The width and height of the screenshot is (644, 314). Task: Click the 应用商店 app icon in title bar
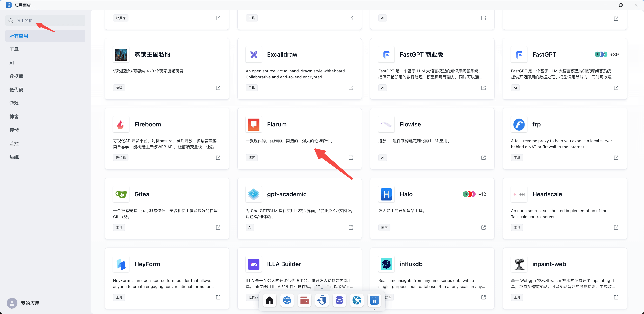9,5
